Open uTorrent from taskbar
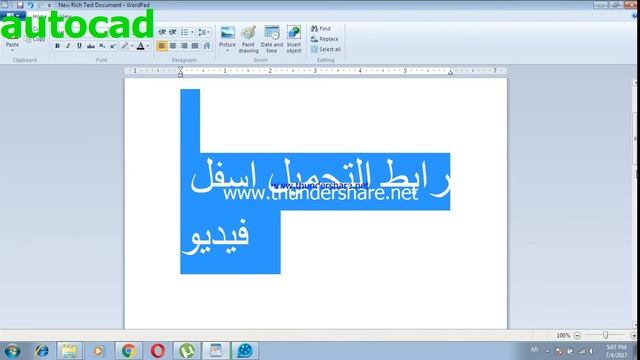This screenshot has width=640, height=360. coord(187,351)
